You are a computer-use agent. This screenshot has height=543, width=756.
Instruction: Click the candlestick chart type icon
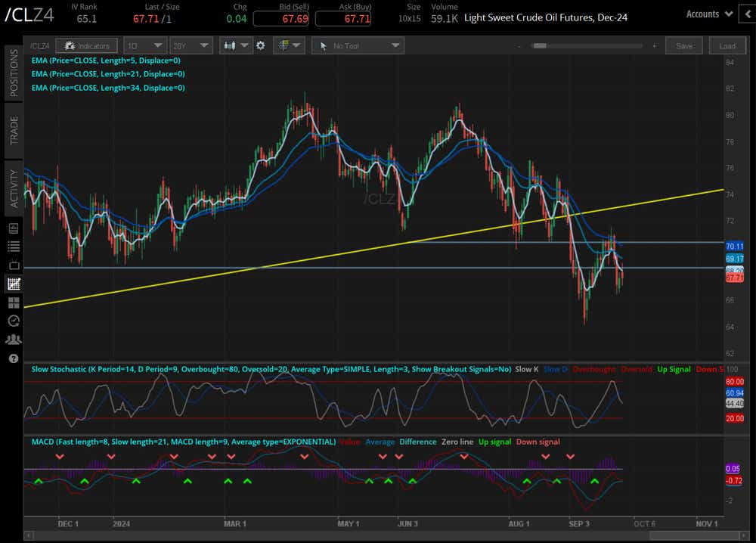pos(230,46)
